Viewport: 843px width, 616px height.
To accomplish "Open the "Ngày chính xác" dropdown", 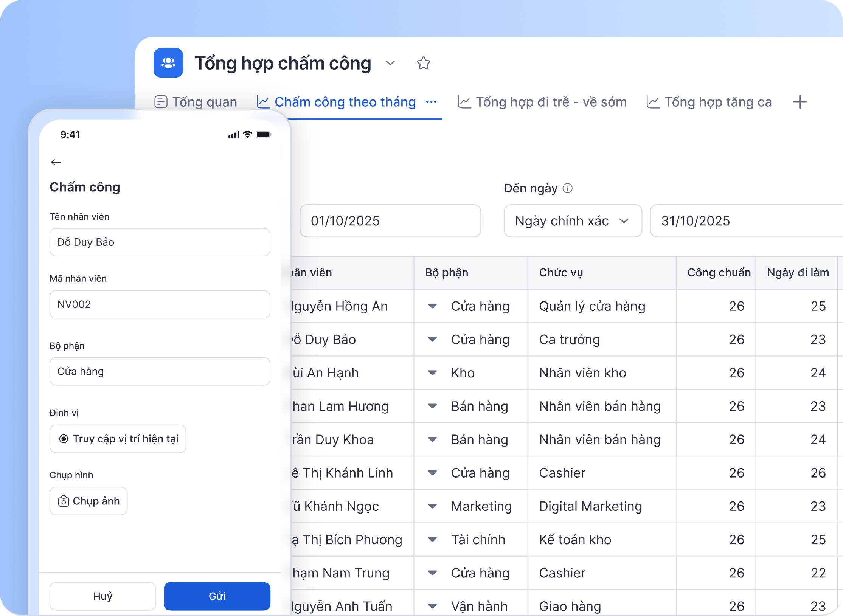I will [572, 221].
